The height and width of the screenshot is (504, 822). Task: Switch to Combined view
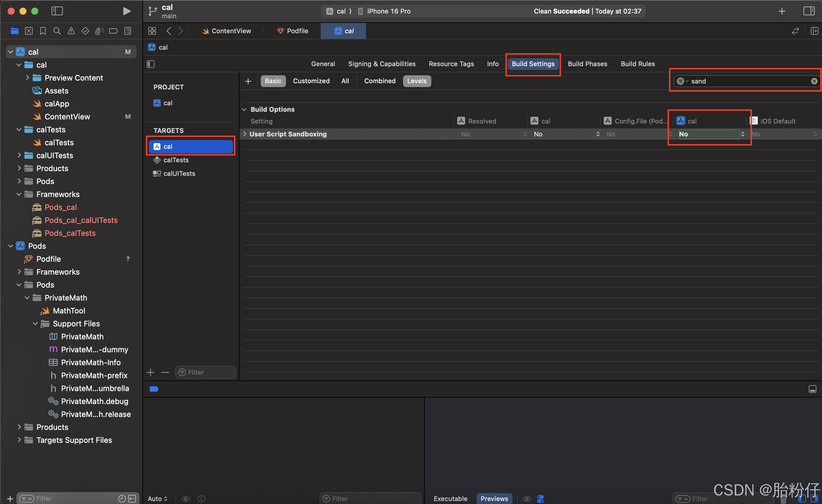click(380, 81)
